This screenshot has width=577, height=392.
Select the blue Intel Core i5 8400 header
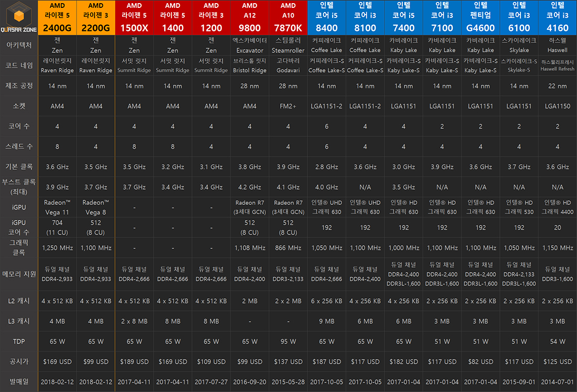tap(326, 17)
